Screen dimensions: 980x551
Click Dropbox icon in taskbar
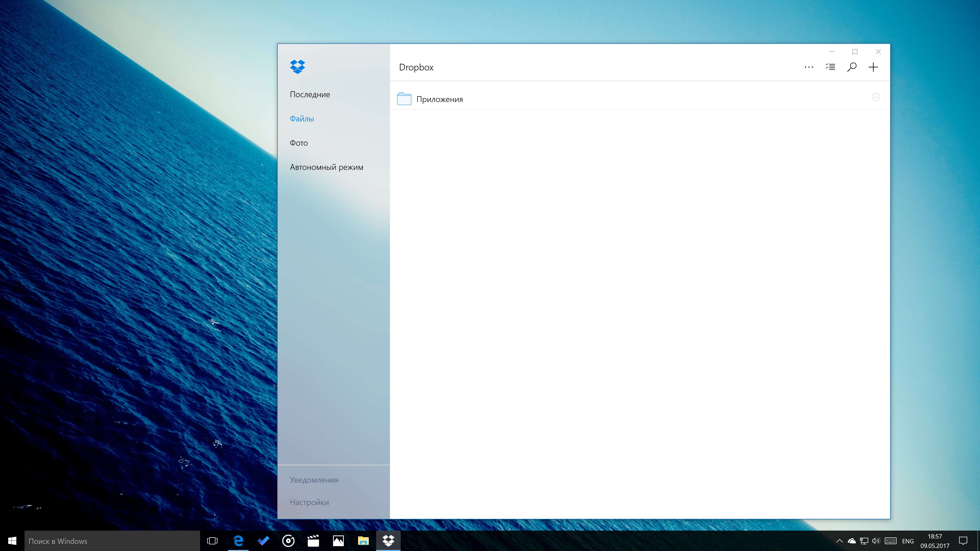[388, 541]
